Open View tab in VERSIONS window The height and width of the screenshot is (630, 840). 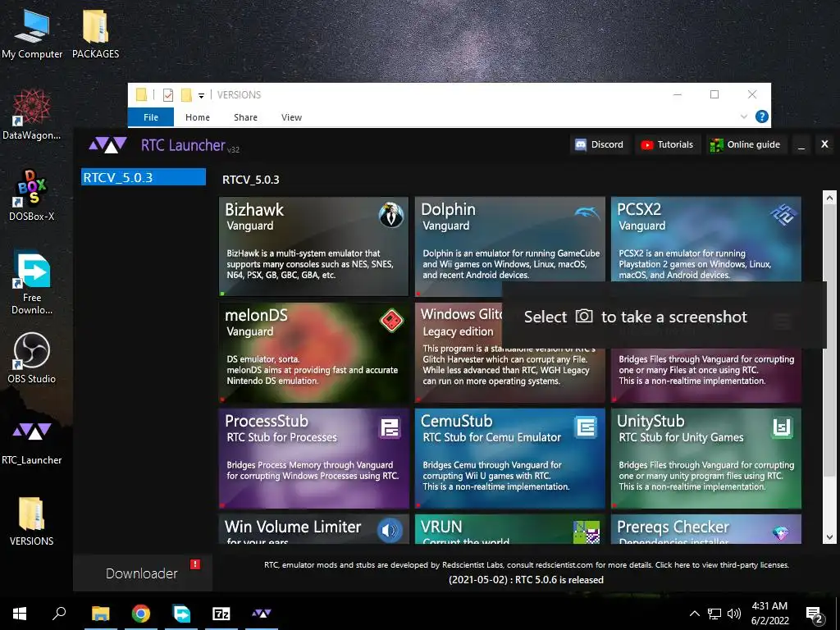point(291,116)
